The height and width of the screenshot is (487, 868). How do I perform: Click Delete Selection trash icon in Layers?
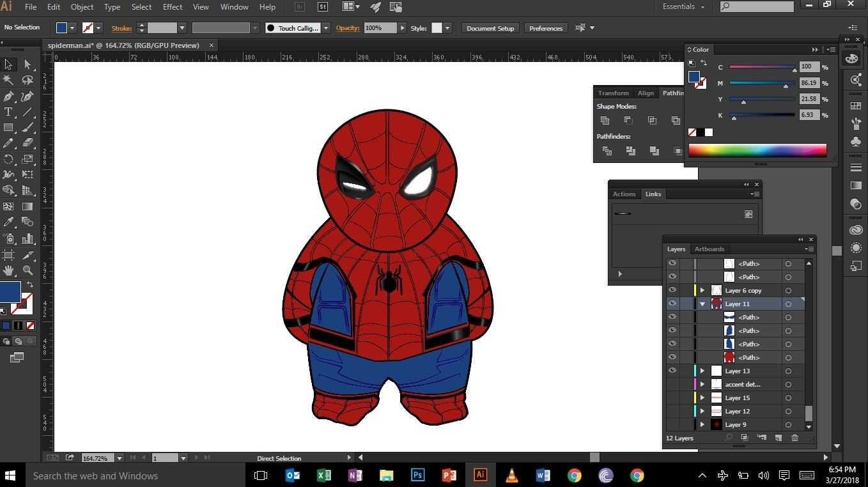(x=794, y=438)
